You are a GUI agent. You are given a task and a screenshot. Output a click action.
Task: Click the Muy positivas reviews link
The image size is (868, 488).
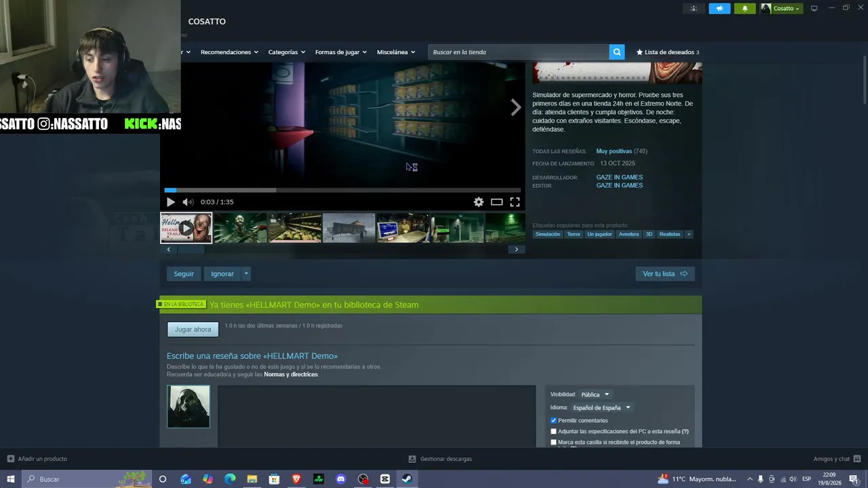(x=614, y=151)
